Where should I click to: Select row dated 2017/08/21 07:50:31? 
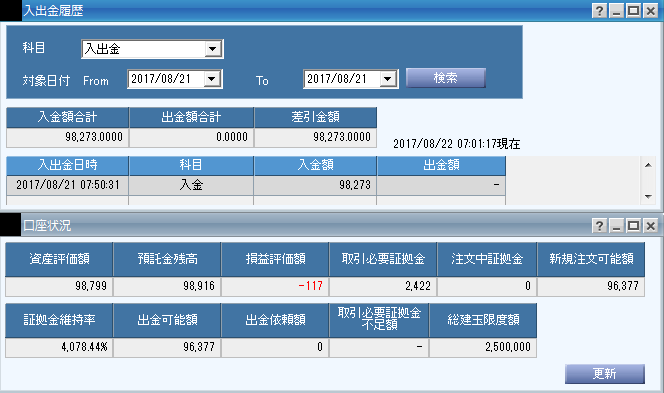point(256,185)
